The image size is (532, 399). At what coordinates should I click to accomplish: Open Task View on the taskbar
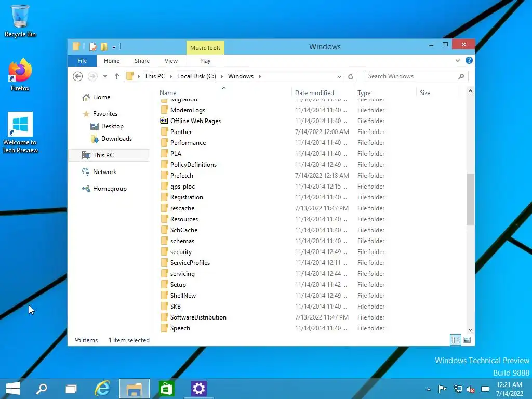click(x=71, y=389)
